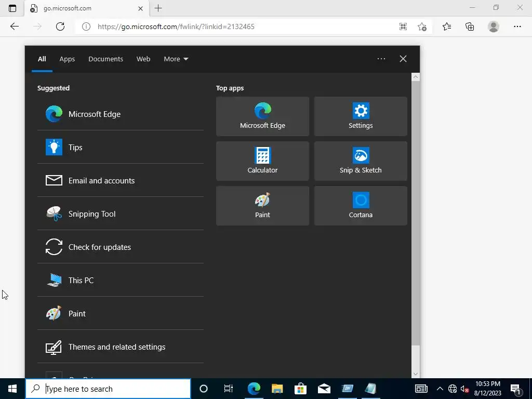This screenshot has width=532, height=399.
Task: Launch Snipping Tool from suggestions
Action: [121, 214]
